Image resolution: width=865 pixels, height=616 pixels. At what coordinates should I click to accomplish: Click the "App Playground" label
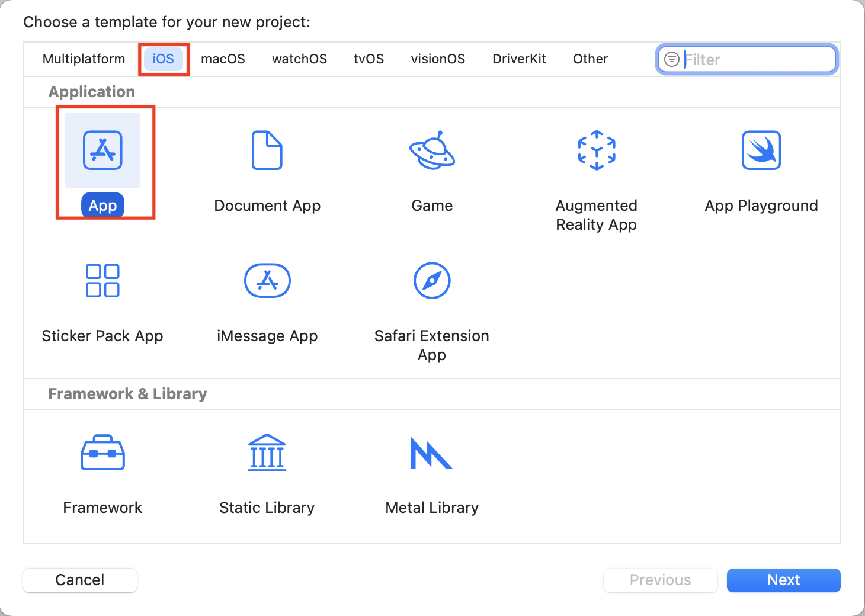coord(761,206)
